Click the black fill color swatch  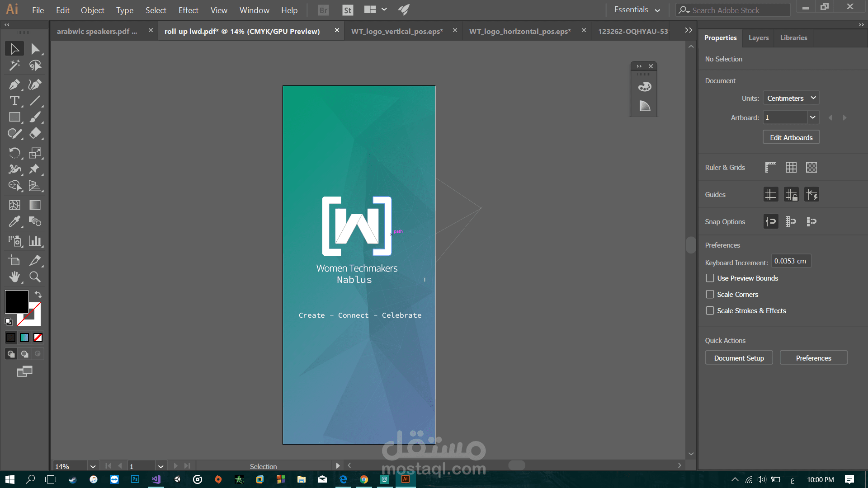[16, 302]
